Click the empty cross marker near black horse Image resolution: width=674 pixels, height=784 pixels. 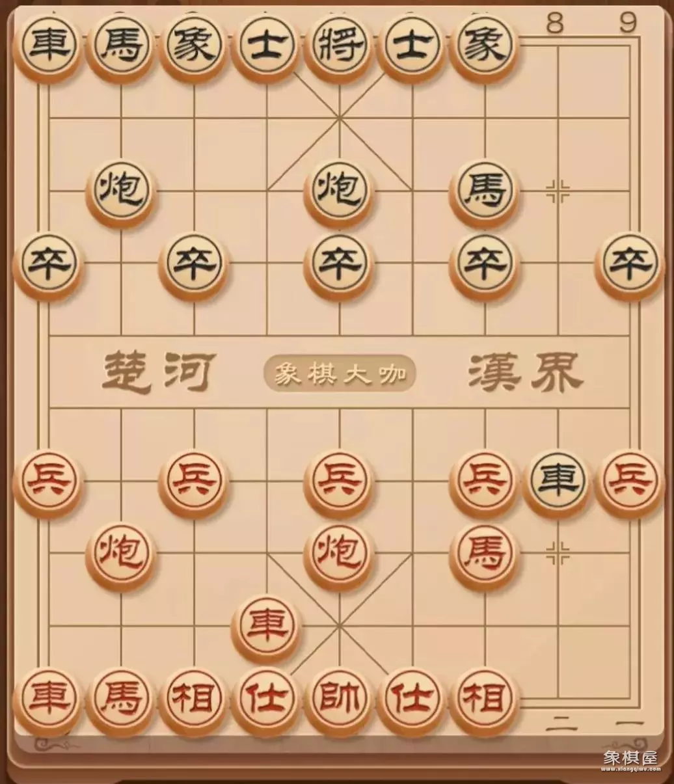(x=558, y=191)
